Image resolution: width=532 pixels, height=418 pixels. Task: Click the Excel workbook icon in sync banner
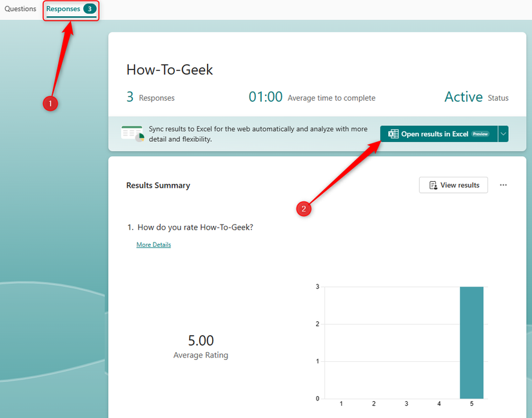[132, 134]
